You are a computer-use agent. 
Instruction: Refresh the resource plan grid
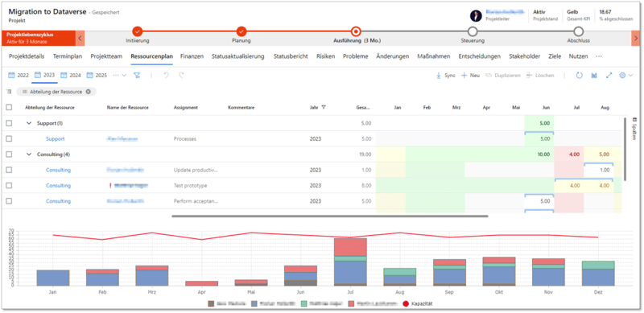579,76
